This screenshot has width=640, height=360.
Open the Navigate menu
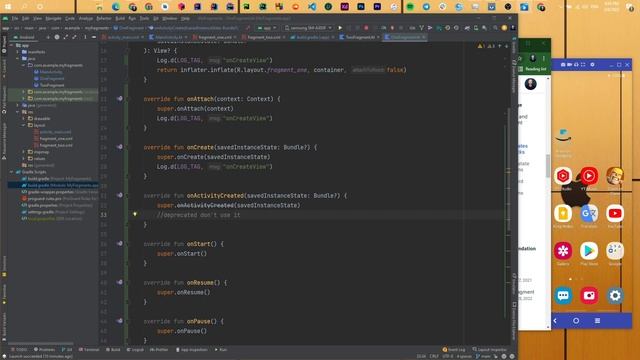53,18
